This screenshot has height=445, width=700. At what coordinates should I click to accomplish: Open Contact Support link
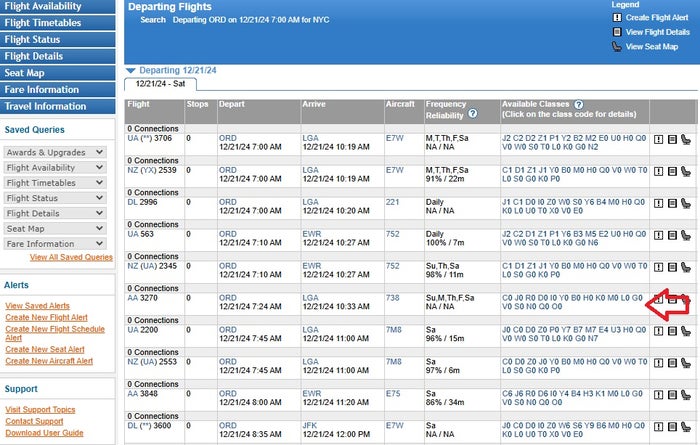[x=34, y=421]
